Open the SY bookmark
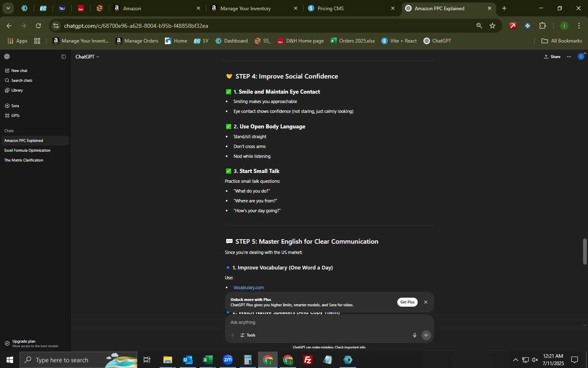The image size is (588, 368). (x=201, y=41)
